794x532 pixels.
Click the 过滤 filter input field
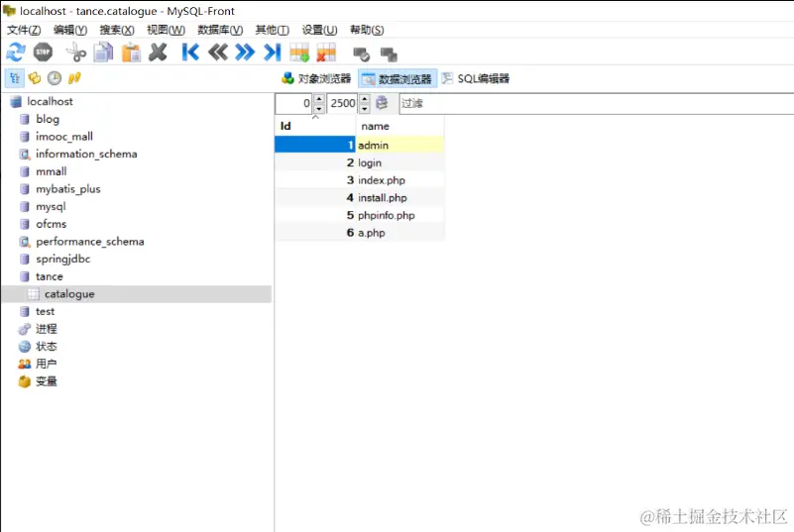click(x=597, y=103)
